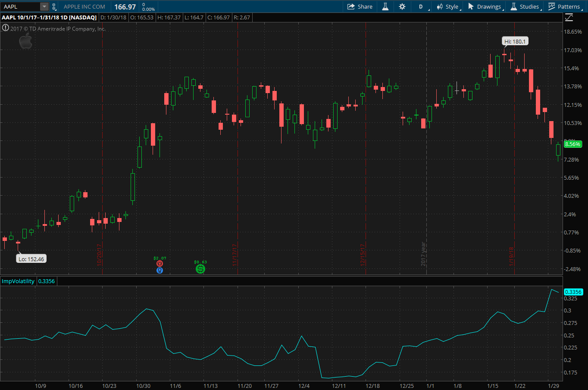Click the -2.48% label on price axis
The image size is (588, 390).
[572, 269]
